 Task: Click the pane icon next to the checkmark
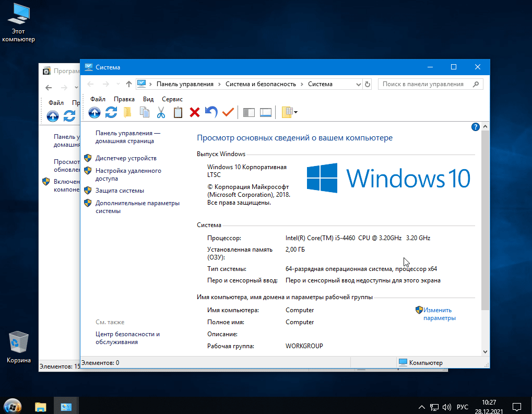249,112
